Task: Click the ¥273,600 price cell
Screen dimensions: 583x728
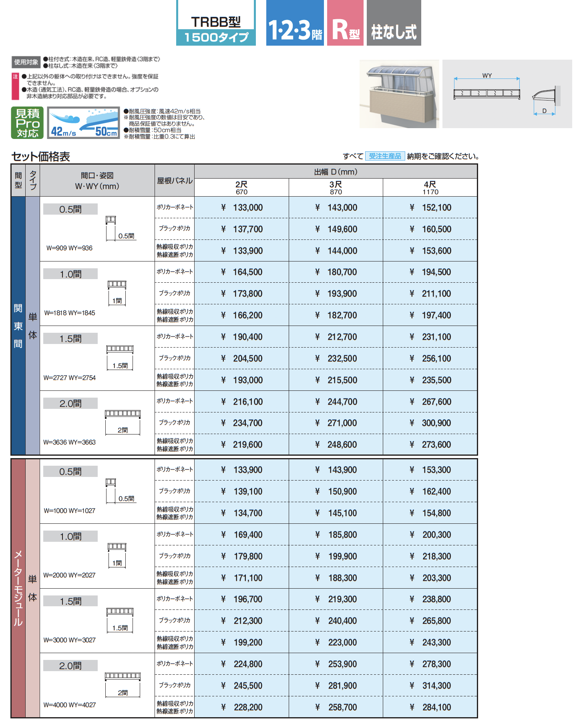Action: pos(430,444)
